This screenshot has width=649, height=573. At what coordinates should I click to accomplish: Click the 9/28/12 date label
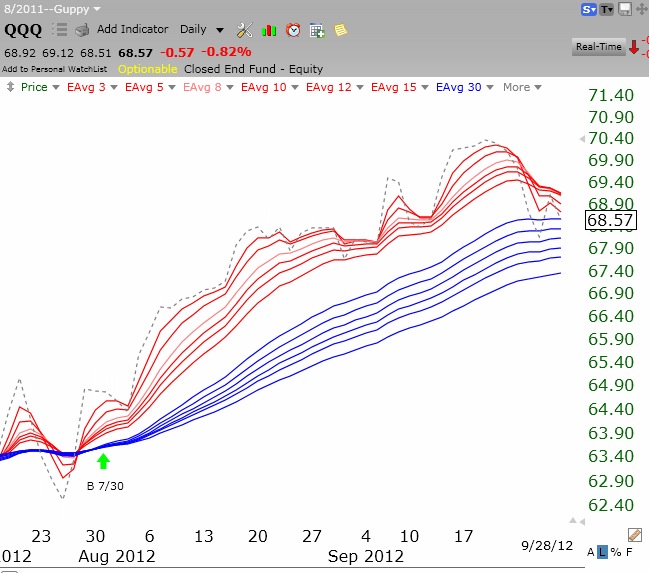(547, 546)
